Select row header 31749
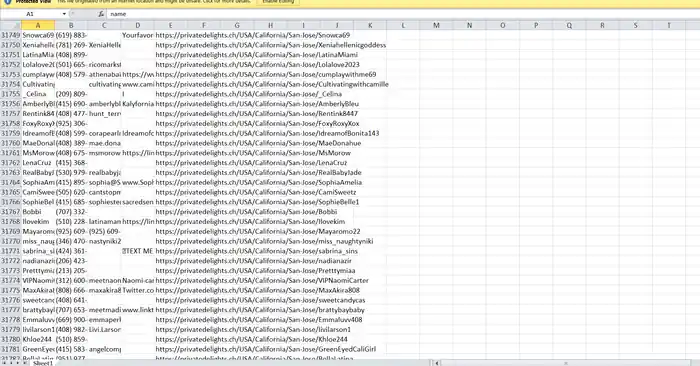Image resolution: width=700 pixels, height=366 pixels. tap(11, 35)
